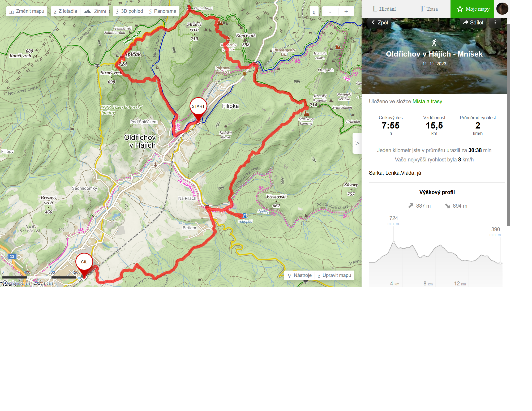The height and width of the screenshot is (411, 532).
Task: Enable the 3D pohled view
Action: pos(130,11)
